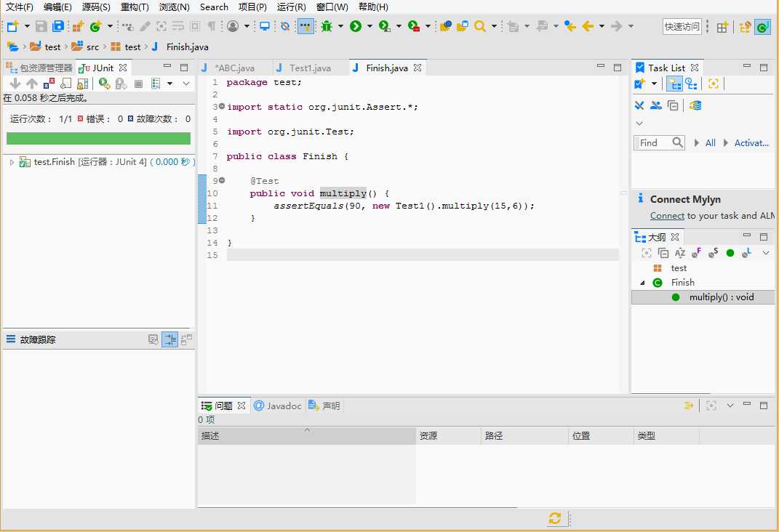Click the Find field in Task List
779x532 pixels.
tap(653, 143)
